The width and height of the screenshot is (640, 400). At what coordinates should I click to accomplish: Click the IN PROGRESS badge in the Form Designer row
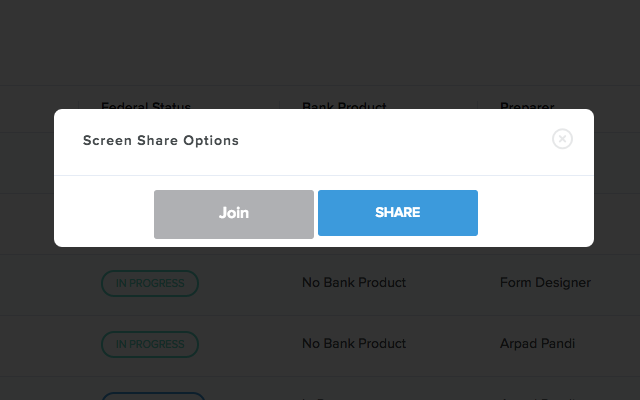150,283
